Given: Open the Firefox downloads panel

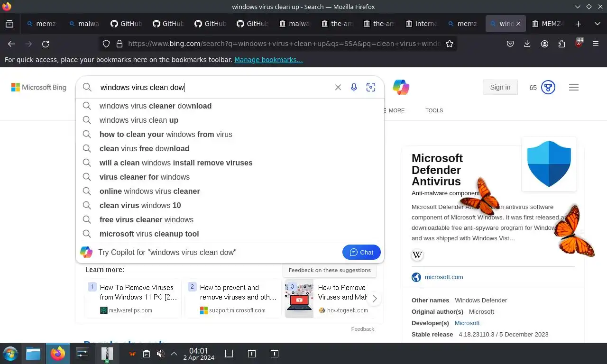Looking at the screenshot, I should coord(527,44).
